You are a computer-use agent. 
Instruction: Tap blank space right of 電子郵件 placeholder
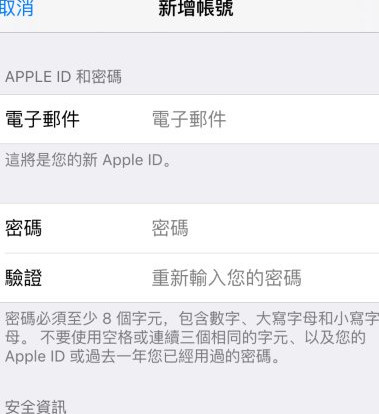[x=302, y=119]
